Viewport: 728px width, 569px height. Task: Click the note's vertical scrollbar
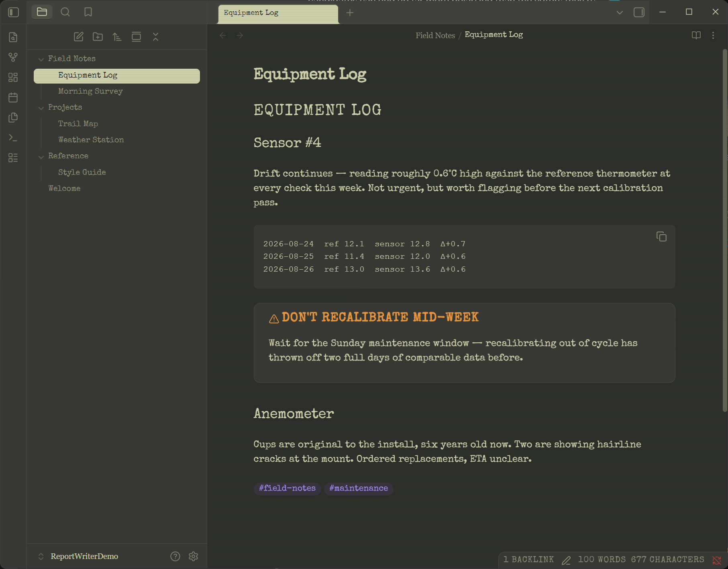tap(725, 230)
